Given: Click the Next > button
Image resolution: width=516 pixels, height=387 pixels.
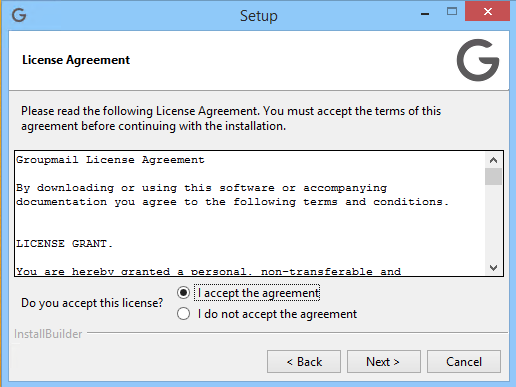Looking at the screenshot, I should tap(384, 361).
